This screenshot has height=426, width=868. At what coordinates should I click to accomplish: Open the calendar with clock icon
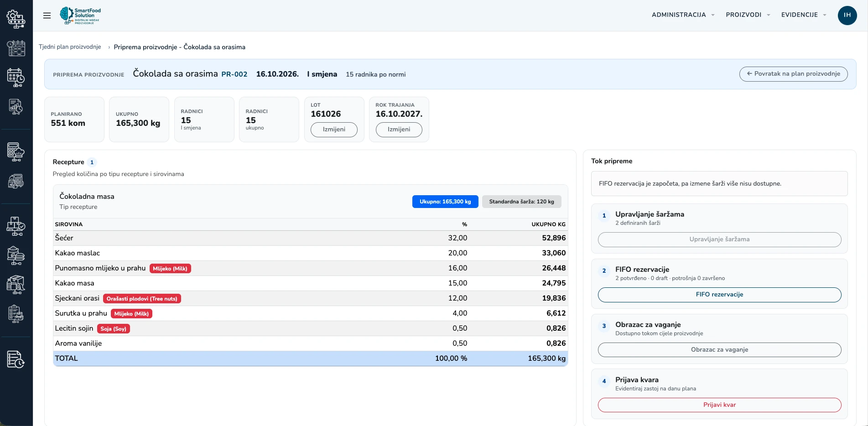(16, 78)
